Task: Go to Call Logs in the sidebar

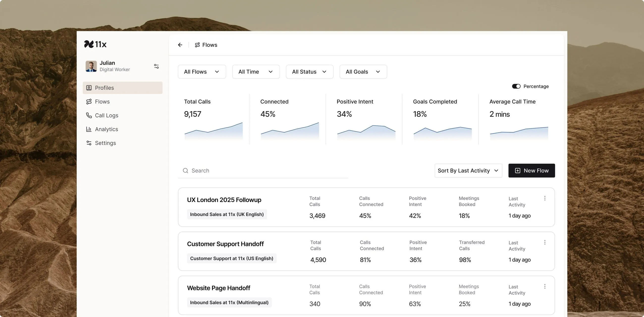Action: pyautogui.click(x=123, y=115)
